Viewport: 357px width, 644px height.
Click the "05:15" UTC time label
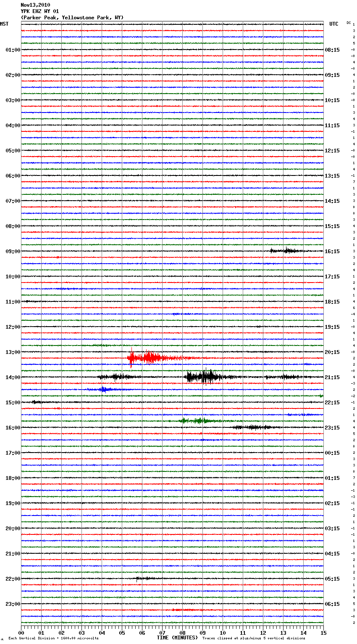click(332, 579)
